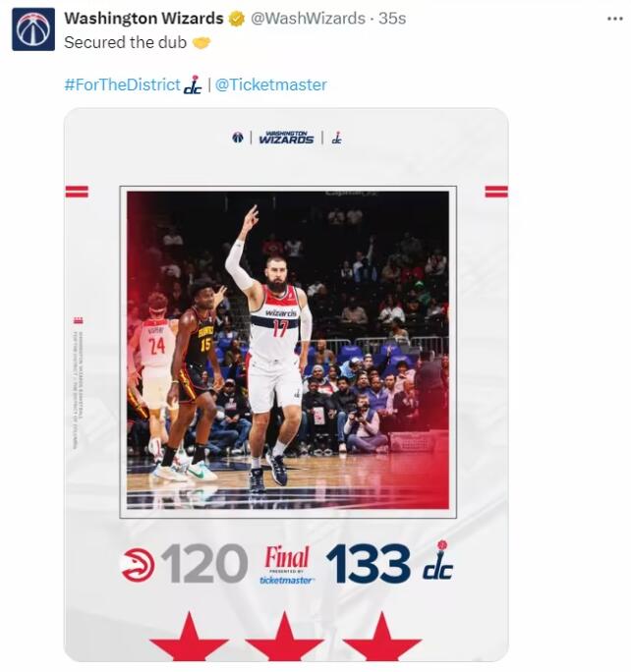Open the tweet's three-dot more menu

coord(615,19)
